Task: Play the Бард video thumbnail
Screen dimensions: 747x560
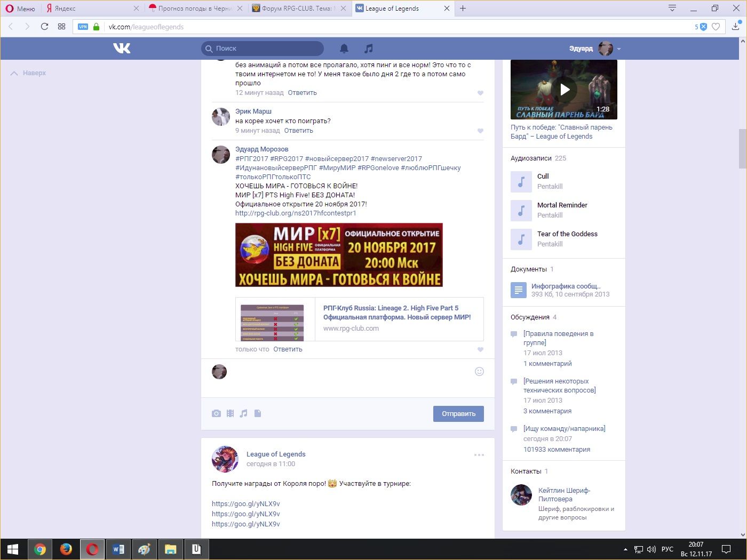Action: (x=564, y=90)
